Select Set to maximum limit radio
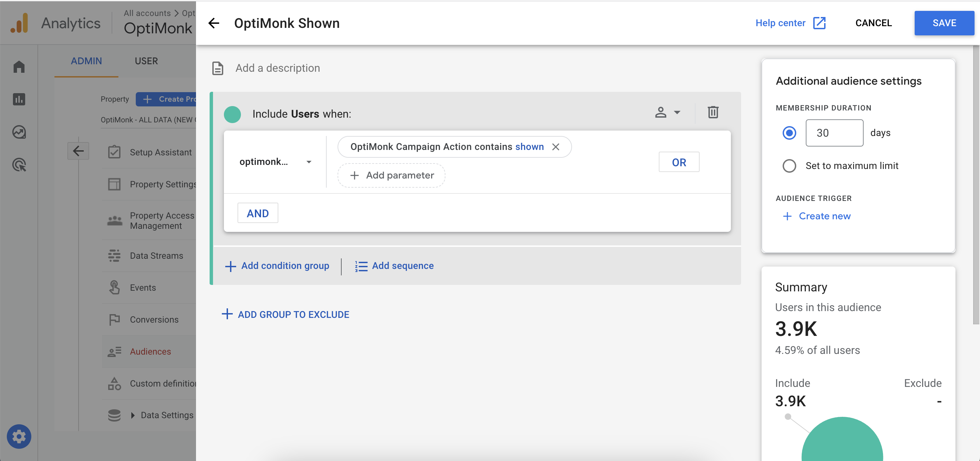Image resolution: width=980 pixels, height=461 pixels. (x=789, y=166)
